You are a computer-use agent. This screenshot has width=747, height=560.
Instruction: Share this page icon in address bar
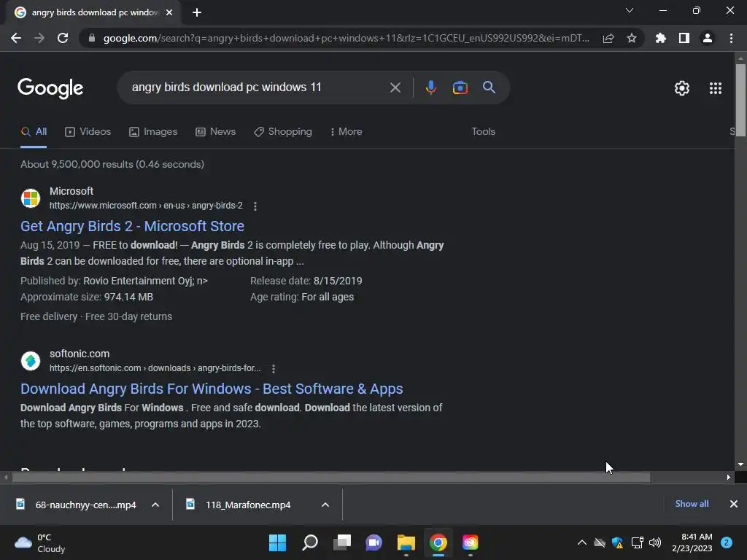608,38
